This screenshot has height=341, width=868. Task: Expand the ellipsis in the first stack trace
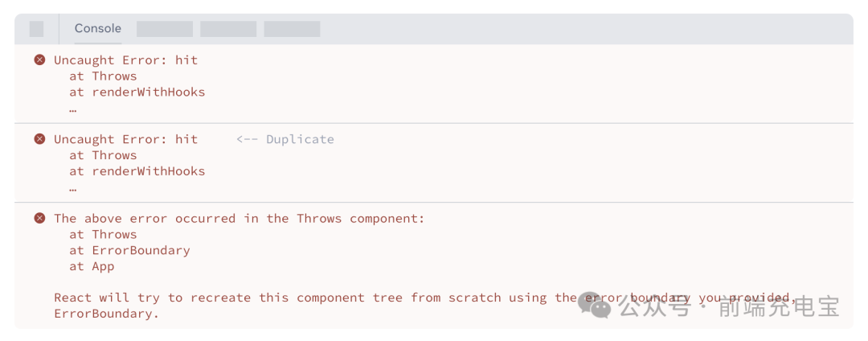click(72, 109)
